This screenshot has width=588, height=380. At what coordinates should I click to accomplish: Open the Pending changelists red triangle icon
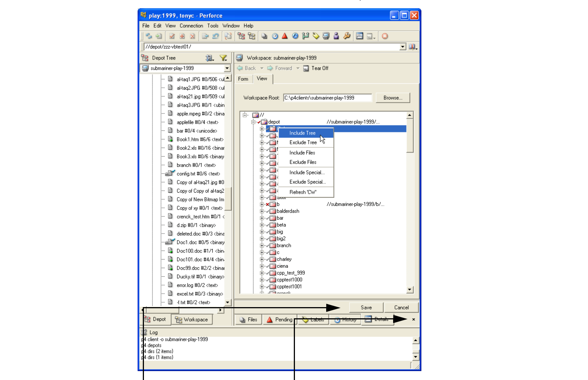[x=285, y=36]
